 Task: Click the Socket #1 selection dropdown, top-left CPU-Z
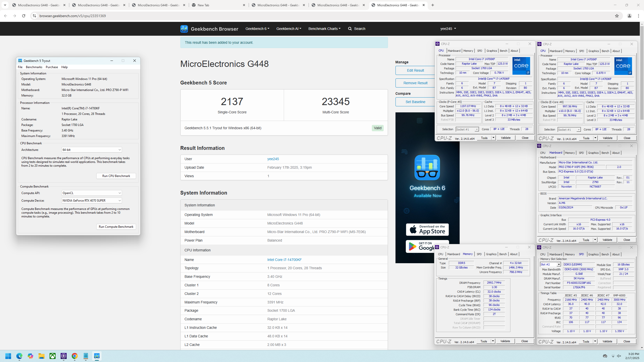(x=467, y=129)
